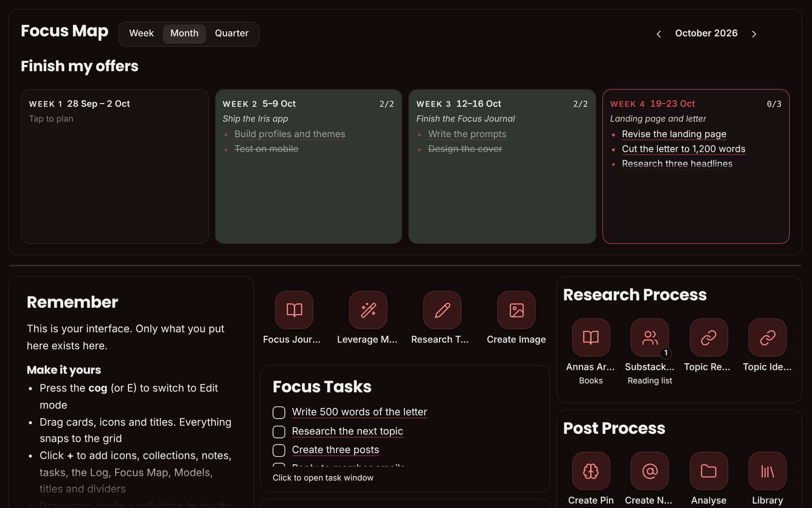Open the Library icon
This screenshot has height=508, width=812.
point(767,471)
